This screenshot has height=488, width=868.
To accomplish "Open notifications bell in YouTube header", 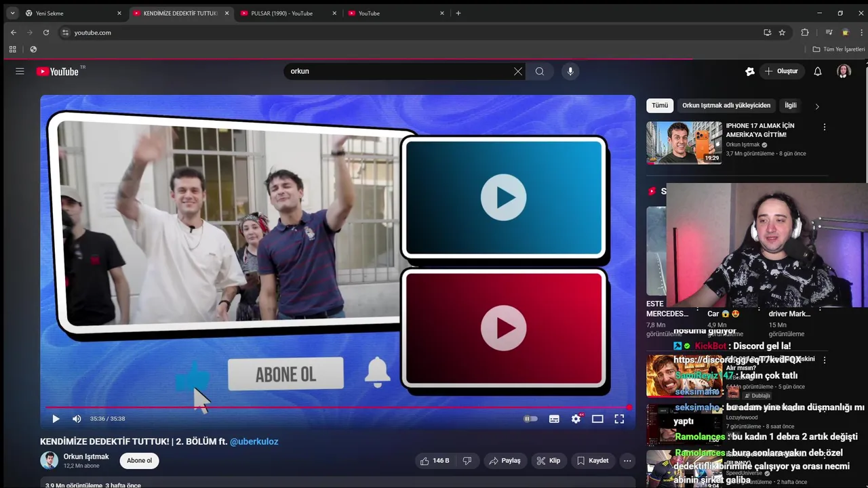I will (818, 71).
